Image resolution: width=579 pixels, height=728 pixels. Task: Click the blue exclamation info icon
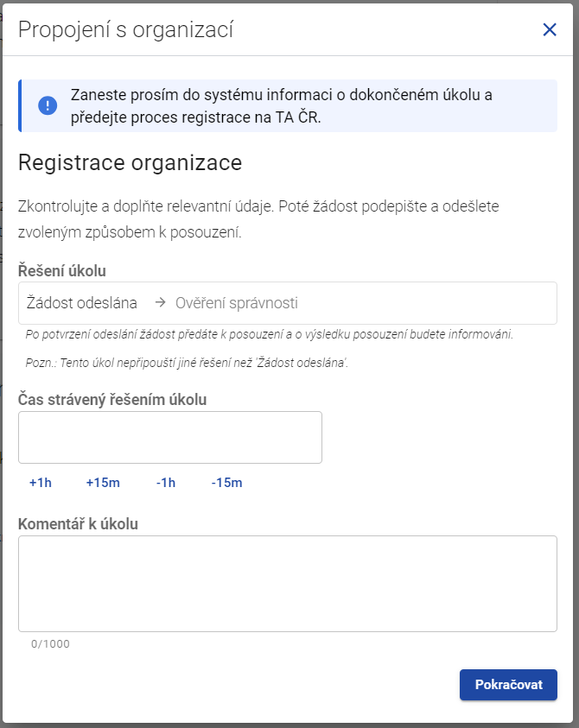[x=48, y=105]
